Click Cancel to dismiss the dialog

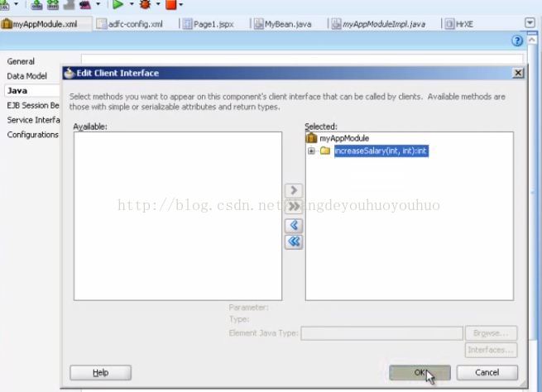click(487, 372)
